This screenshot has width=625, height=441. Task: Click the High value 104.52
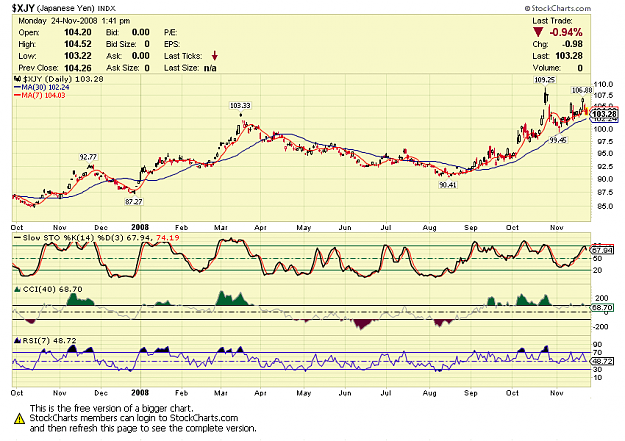click(x=78, y=44)
